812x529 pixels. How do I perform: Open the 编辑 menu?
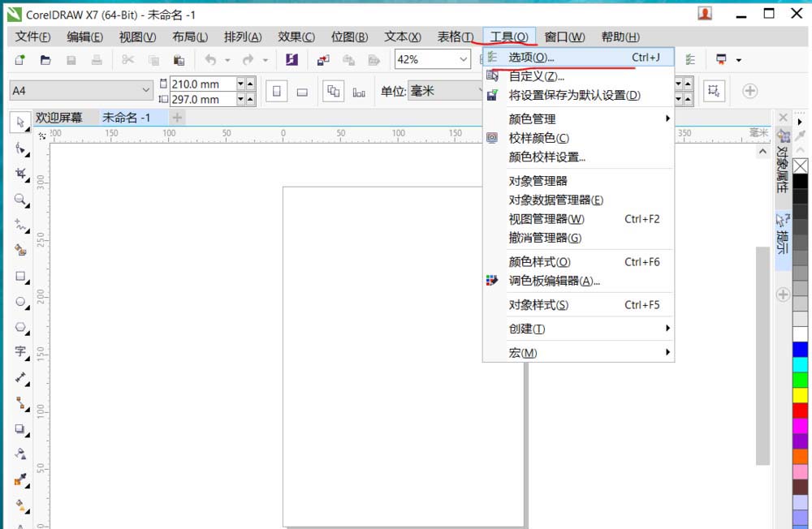click(85, 37)
